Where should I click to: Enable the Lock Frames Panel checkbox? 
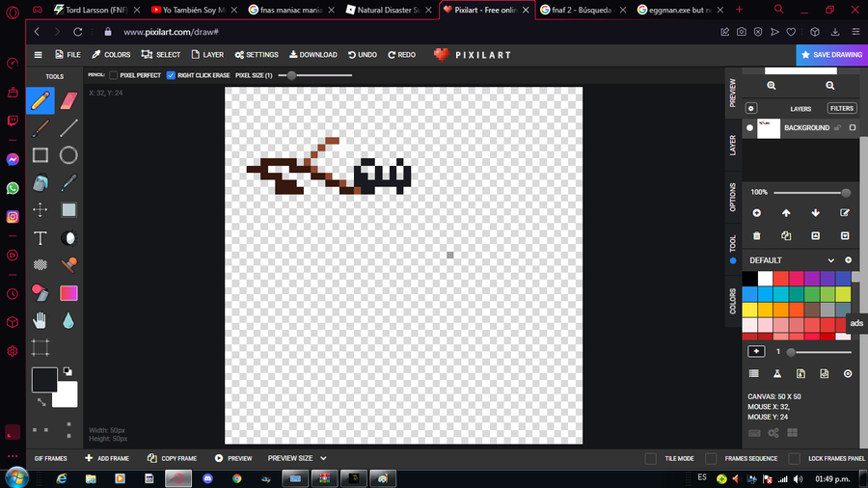tap(795, 458)
